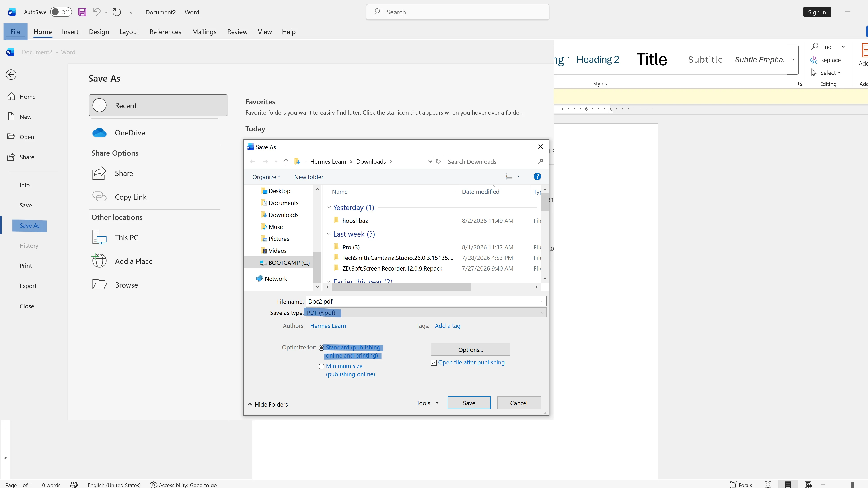Open the Insert ribbon tab
The width and height of the screenshot is (868, 488).
[x=70, y=32]
